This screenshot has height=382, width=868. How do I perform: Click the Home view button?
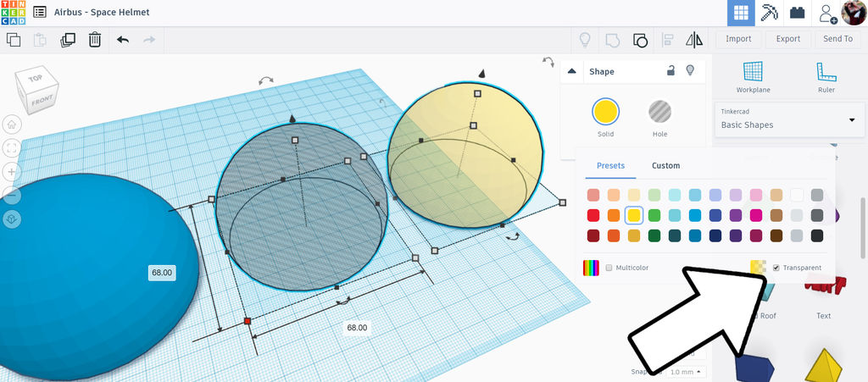click(x=12, y=125)
